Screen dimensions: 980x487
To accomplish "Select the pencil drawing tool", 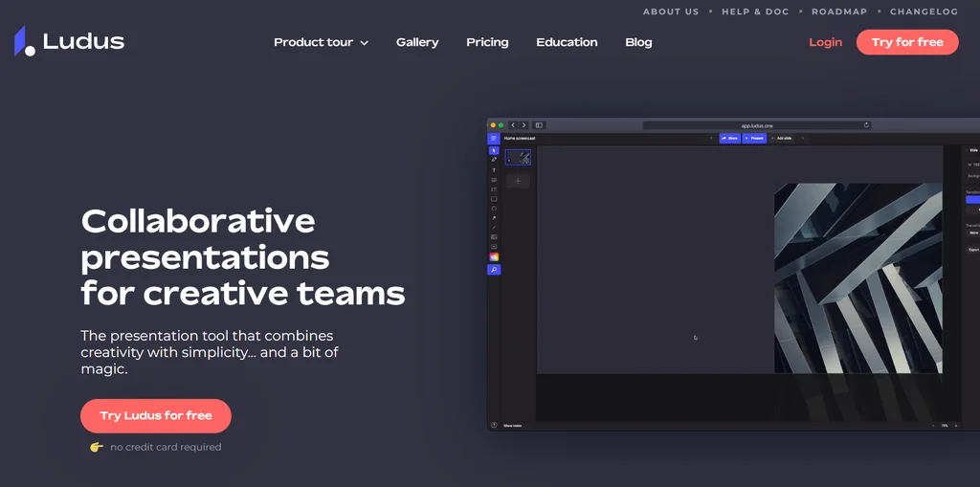I will (x=494, y=160).
